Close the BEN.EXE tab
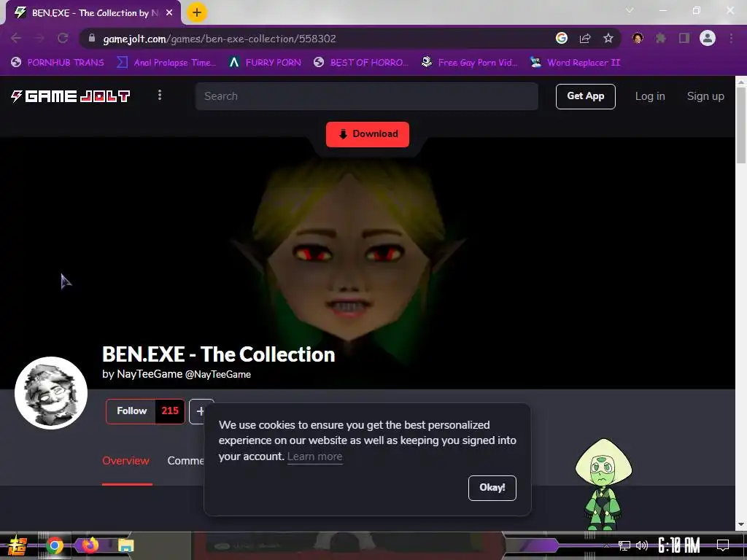 coord(169,13)
